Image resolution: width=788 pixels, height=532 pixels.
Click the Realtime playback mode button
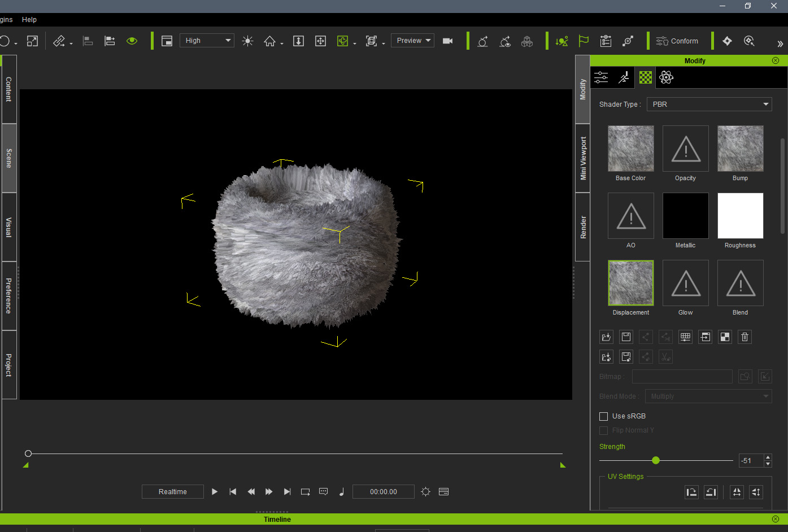172,492
